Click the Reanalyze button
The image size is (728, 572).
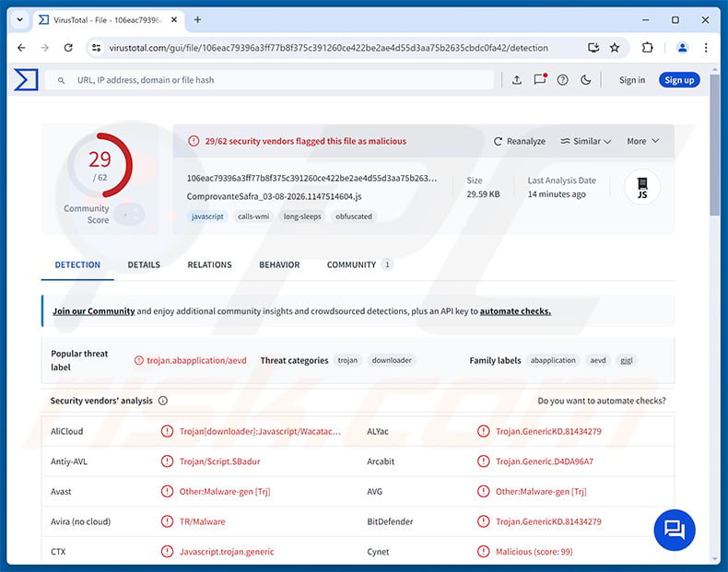coord(520,141)
